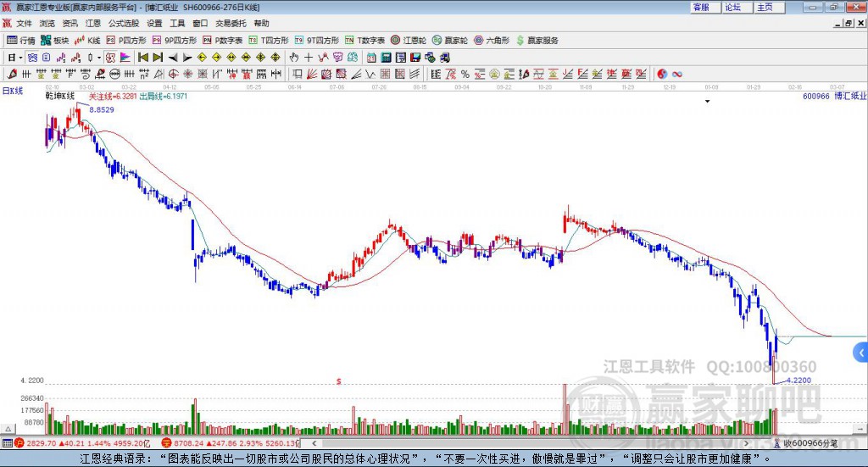Open the 文件 menu
868x467 pixels.
click(x=25, y=23)
